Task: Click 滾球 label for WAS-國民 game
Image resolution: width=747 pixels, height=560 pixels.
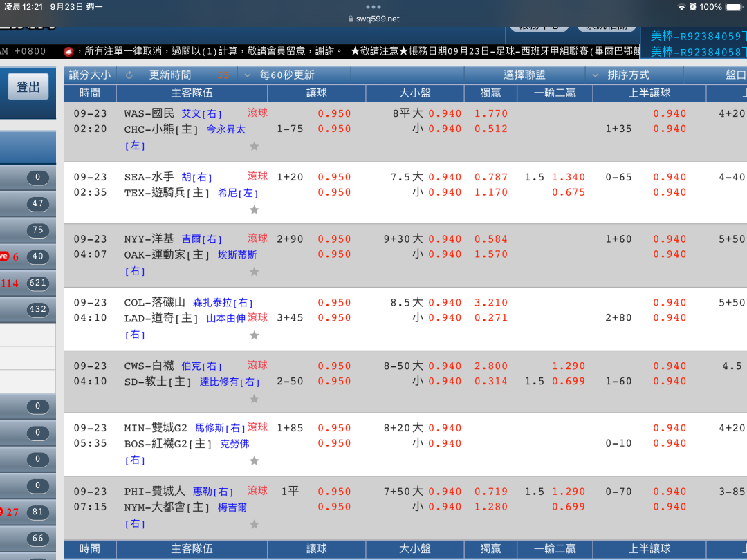Action: point(257,113)
